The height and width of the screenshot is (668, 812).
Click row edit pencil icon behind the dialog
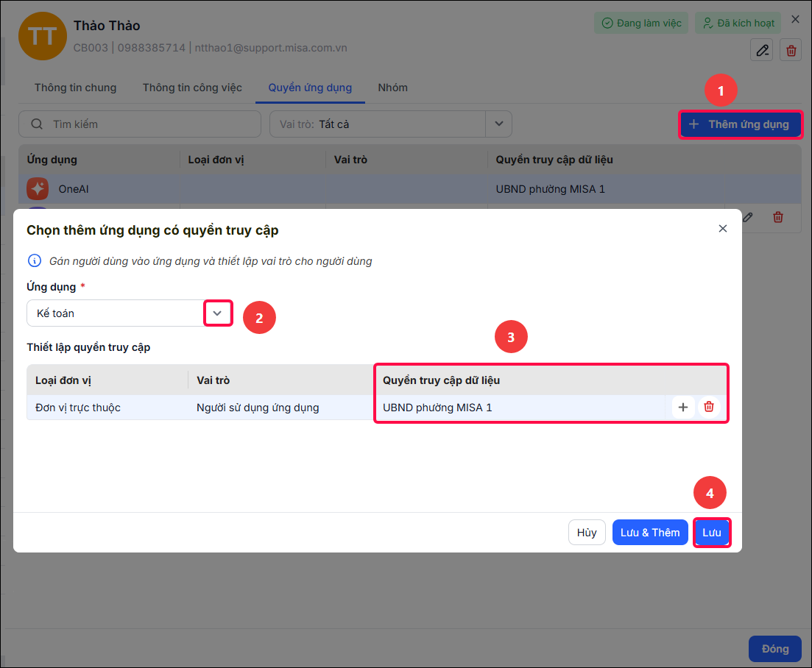[748, 217]
